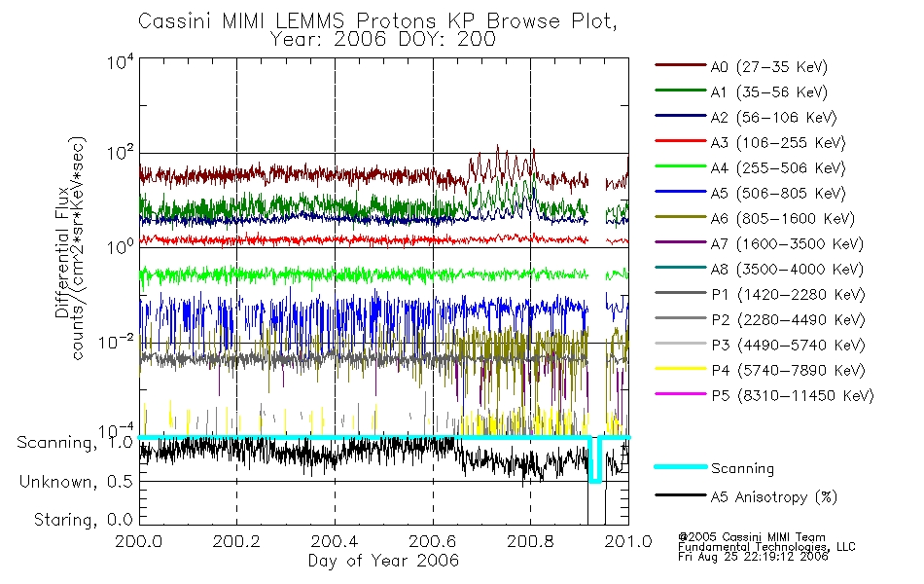Click the 200.0 x-axis tick label
Viewport: 924px width, 584px height.
(x=138, y=541)
